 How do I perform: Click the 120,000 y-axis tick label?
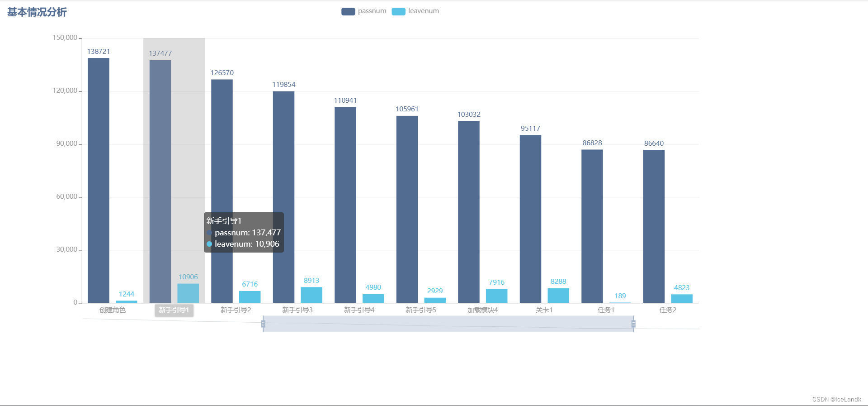65,91
